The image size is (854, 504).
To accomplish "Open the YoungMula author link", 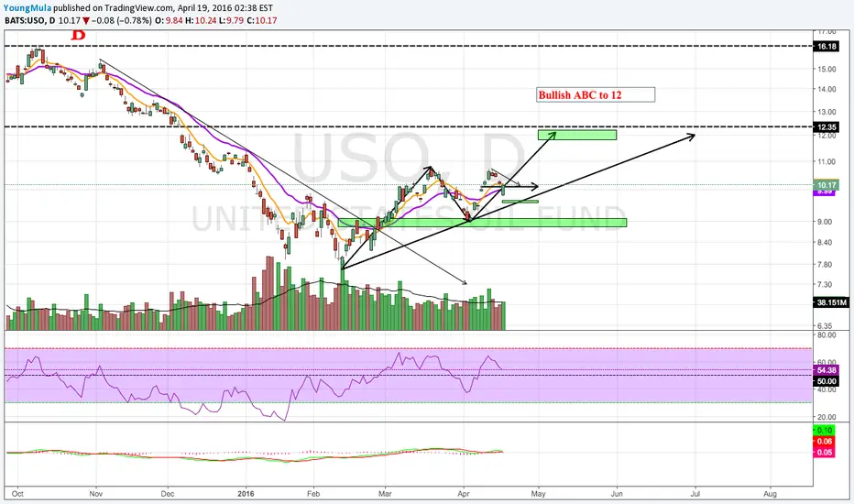I will [x=27, y=8].
